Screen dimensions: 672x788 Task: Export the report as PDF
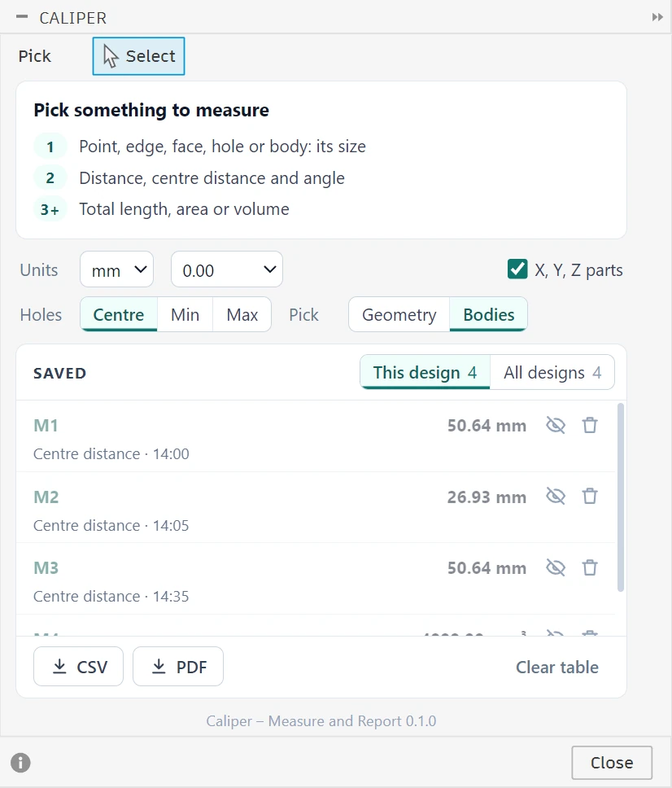click(x=178, y=667)
